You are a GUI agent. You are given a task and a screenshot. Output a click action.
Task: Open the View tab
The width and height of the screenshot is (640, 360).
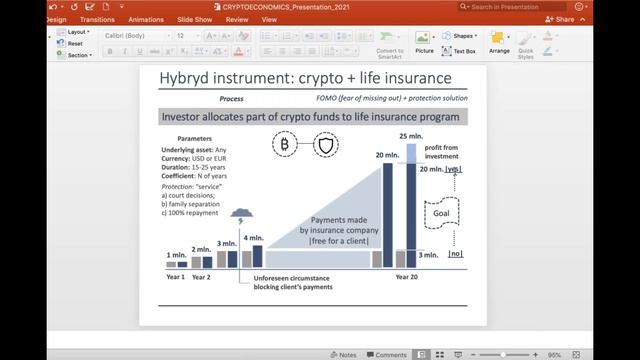[269, 20]
